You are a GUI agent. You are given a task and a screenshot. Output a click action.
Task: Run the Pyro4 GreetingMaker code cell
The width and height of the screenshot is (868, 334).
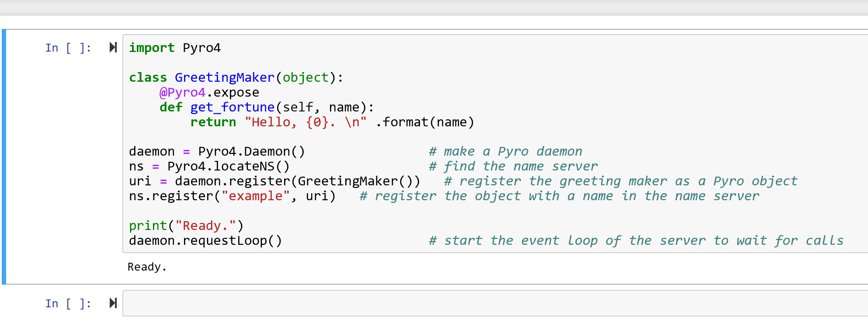point(113,47)
